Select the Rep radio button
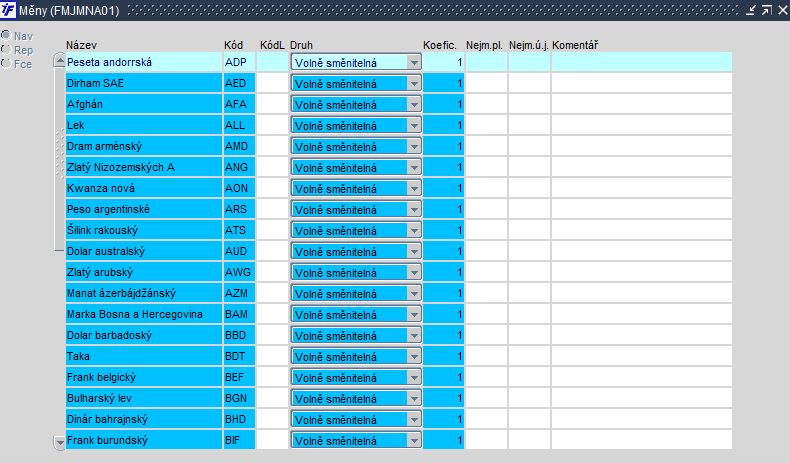This screenshot has height=463, width=790. click(x=6, y=49)
